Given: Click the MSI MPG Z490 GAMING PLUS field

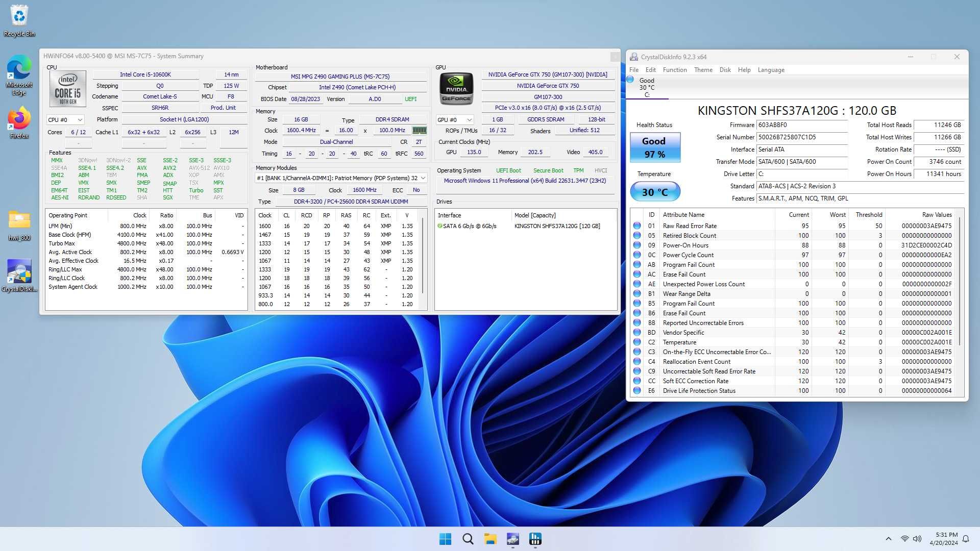Looking at the screenshot, I should click(x=340, y=76).
